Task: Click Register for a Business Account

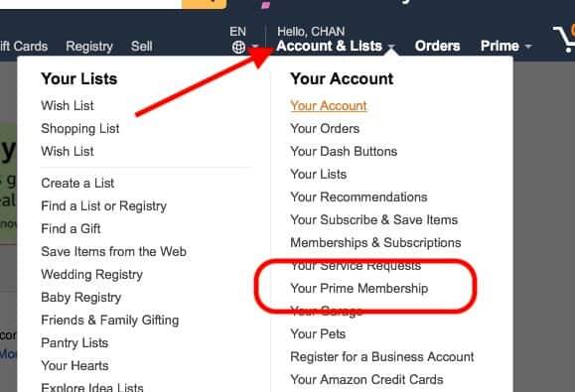Action: click(381, 357)
